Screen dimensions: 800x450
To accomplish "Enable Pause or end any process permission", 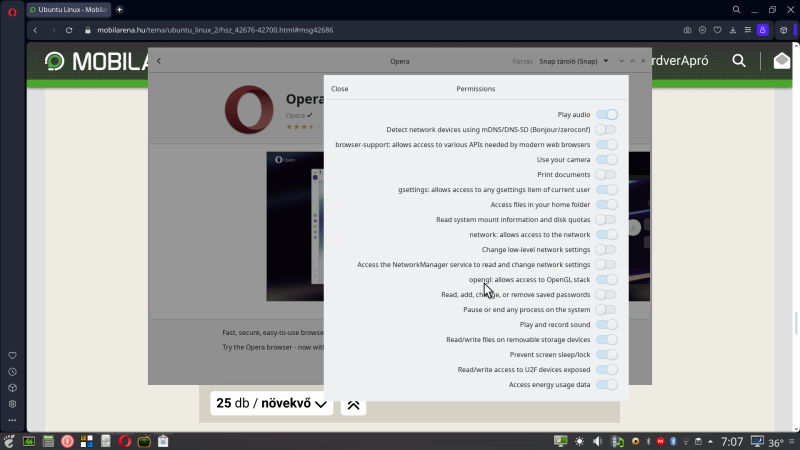I will (x=607, y=310).
